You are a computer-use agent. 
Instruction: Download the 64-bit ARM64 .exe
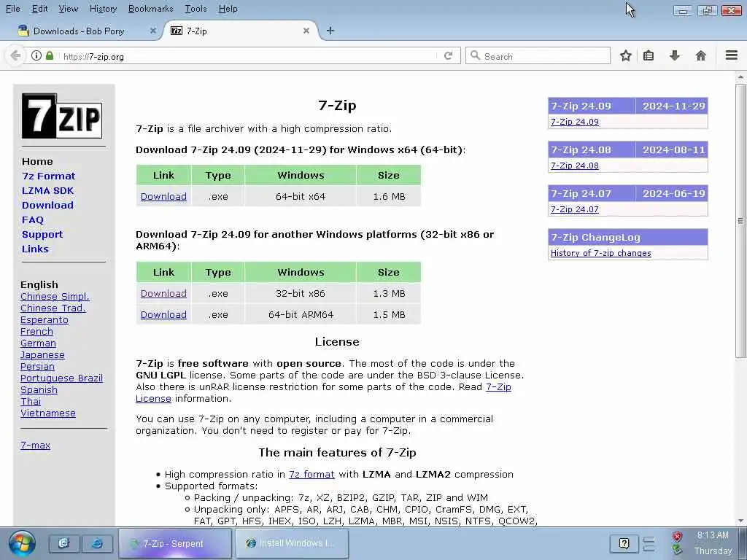pos(163,314)
